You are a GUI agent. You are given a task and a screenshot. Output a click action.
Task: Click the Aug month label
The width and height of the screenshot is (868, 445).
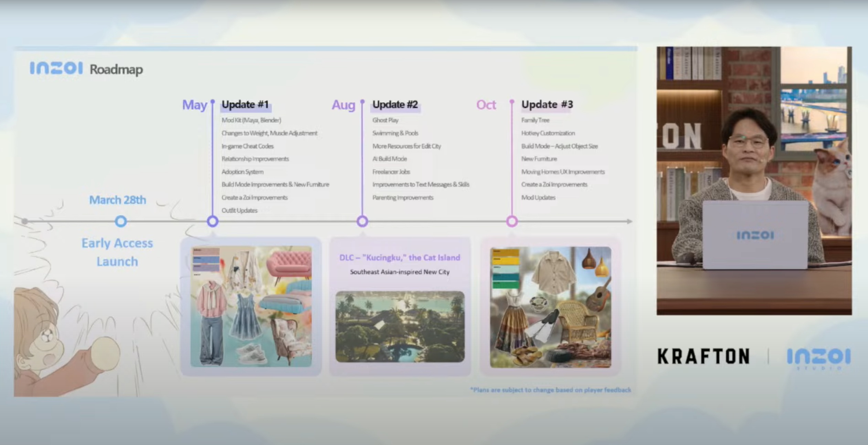pyautogui.click(x=343, y=105)
